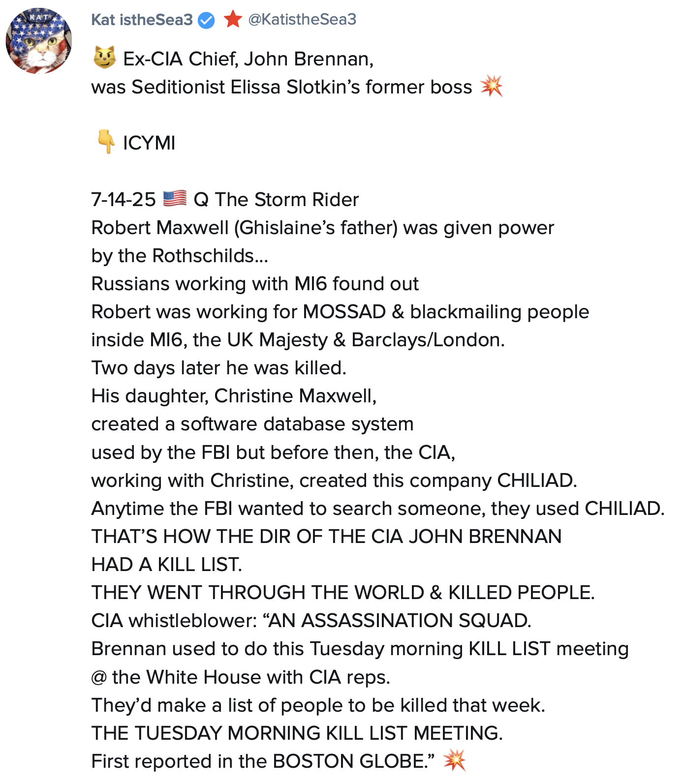
Task: Click the '7-14-25' date text
Action: pyautogui.click(x=124, y=200)
